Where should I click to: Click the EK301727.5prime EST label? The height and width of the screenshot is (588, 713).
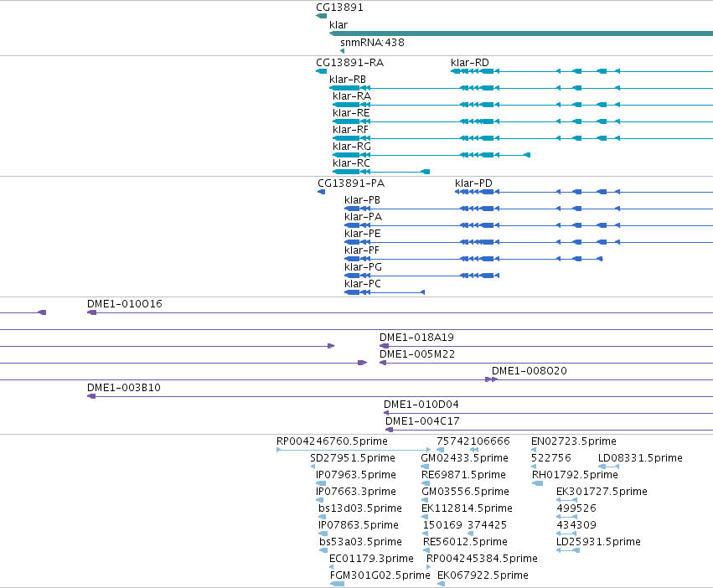pyautogui.click(x=602, y=492)
